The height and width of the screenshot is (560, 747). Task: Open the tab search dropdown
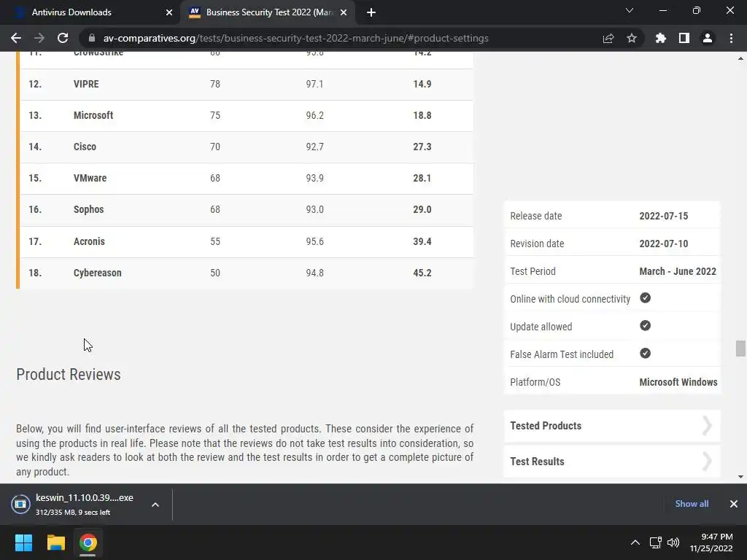click(630, 10)
